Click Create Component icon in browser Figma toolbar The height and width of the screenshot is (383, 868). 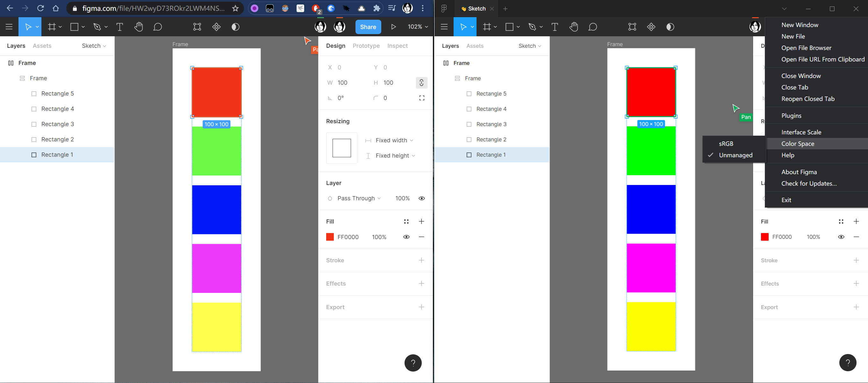pos(216,27)
